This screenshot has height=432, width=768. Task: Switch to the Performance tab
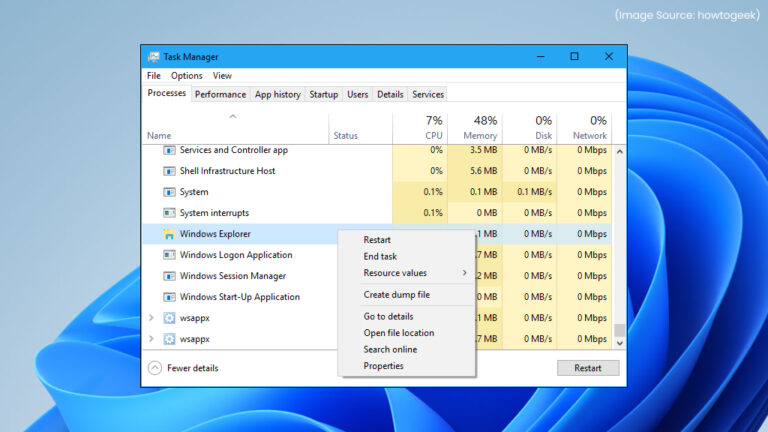click(x=220, y=95)
